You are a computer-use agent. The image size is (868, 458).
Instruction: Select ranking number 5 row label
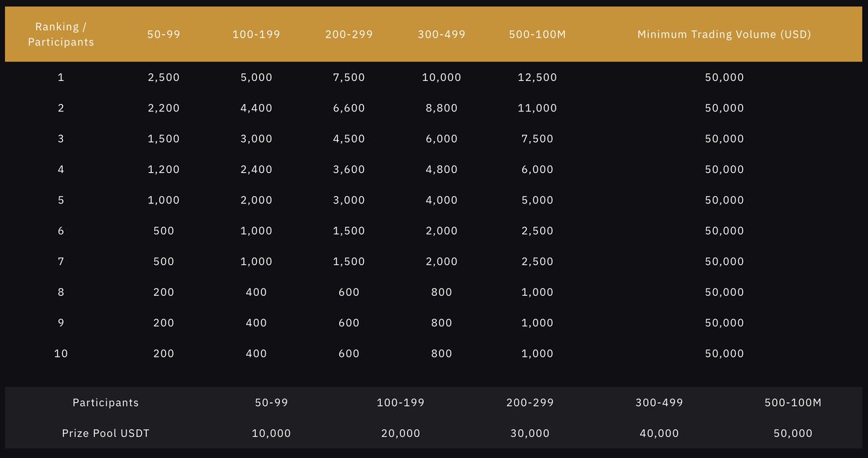click(x=61, y=200)
